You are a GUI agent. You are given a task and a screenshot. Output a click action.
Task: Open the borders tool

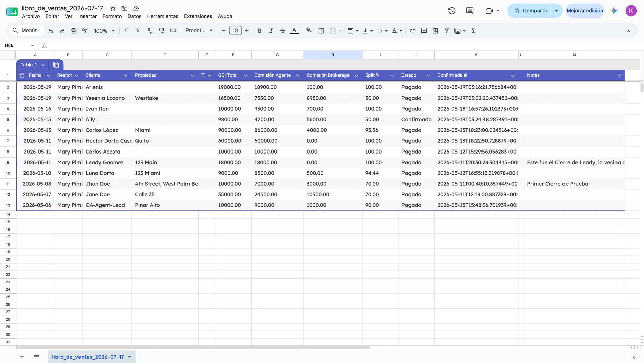(321, 31)
